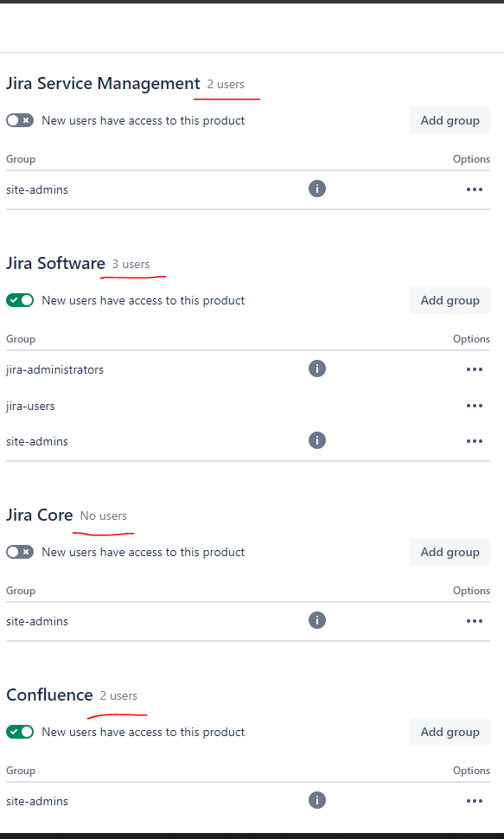Click the jira-administrators group name
Image resolution: width=504 pixels, height=839 pixels.
coord(55,369)
